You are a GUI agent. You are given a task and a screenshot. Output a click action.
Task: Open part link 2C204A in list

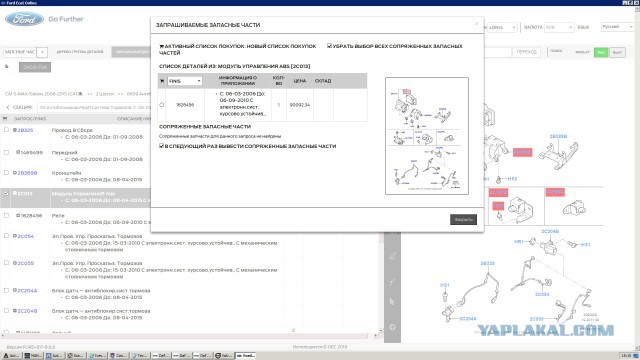(27, 291)
